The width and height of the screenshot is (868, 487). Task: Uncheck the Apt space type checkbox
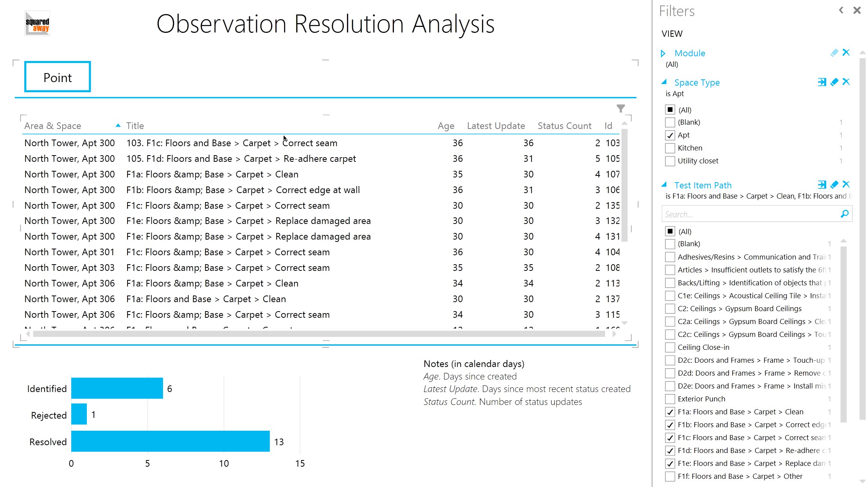pyautogui.click(x=670, y=135)
